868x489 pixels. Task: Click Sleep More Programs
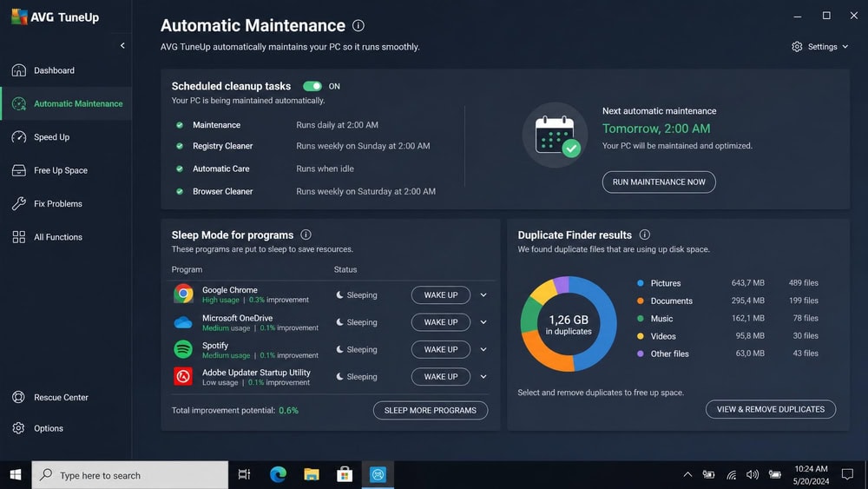(x=431, y=410)
